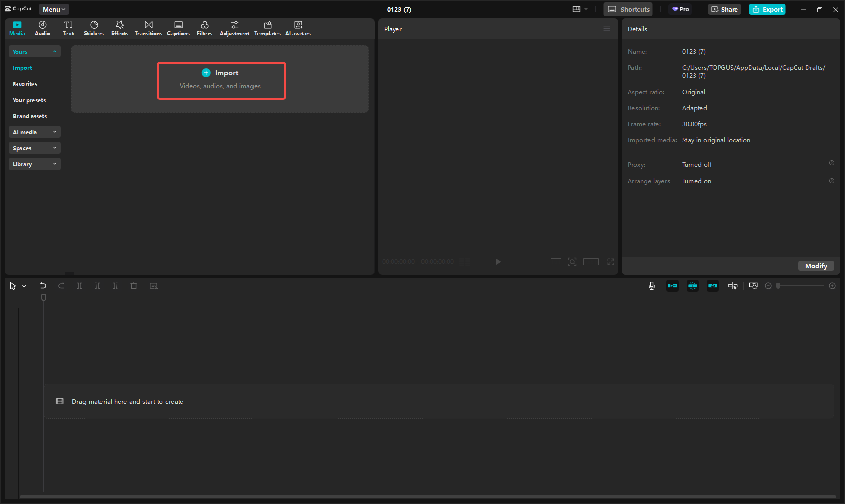This screenshot has height=504, width=845.
Task: Toggle clip linking on the timeline
Action: click(x=712, y=285)
